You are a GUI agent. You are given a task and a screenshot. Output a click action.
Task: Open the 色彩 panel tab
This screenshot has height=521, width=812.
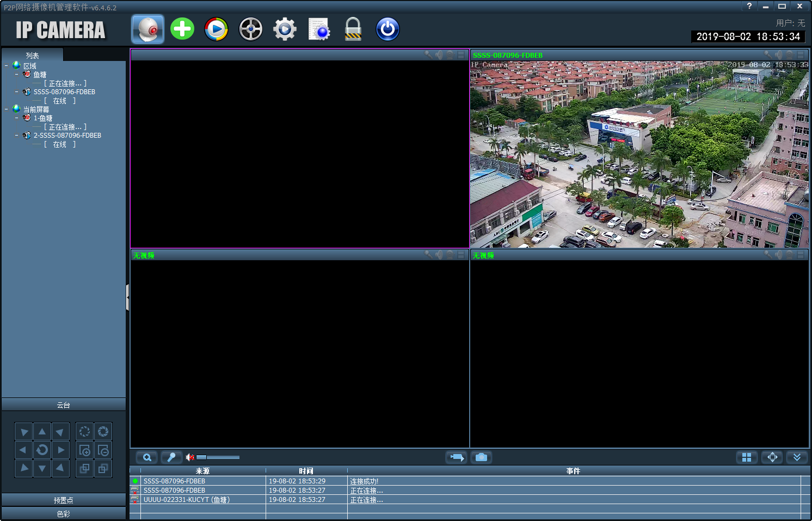coord(64,514)
